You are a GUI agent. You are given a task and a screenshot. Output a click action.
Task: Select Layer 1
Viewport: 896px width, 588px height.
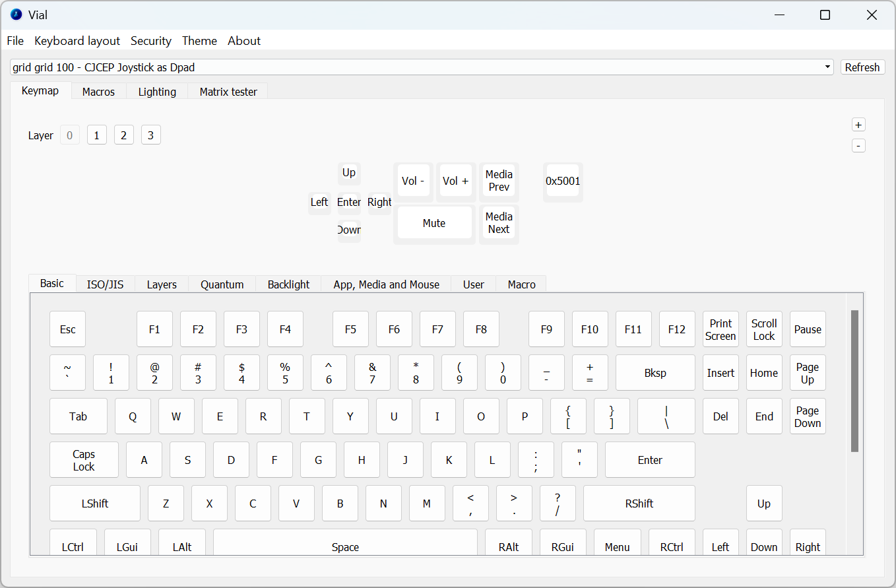point(97,135)
